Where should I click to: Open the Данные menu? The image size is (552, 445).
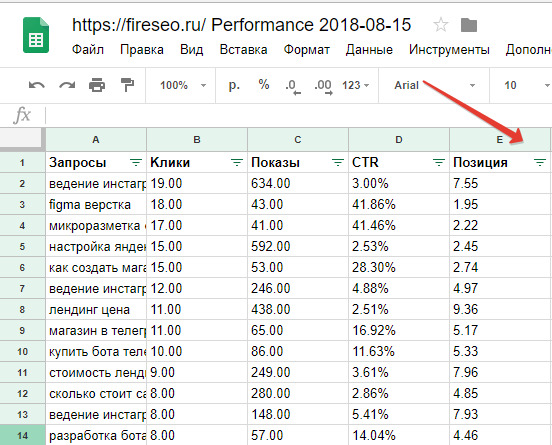pyautogui.click(x=369, y=50)
